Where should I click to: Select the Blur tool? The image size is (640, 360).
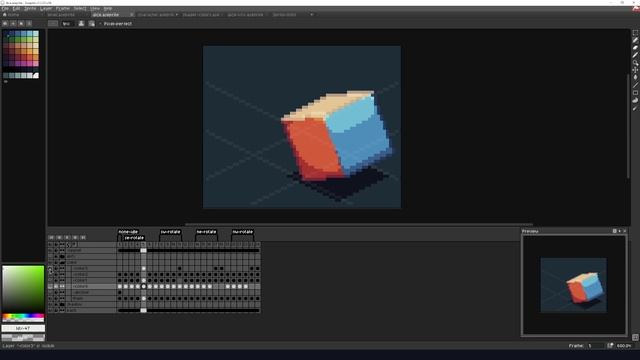pos(635,108)
